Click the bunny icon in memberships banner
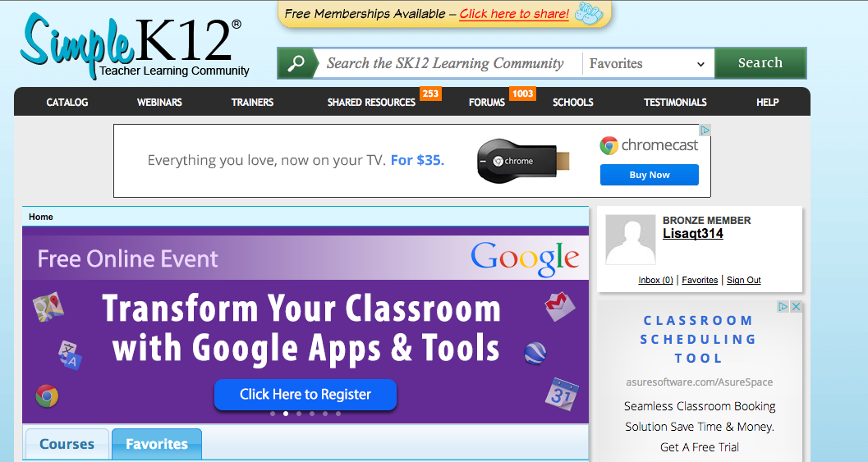868x462 pixels. tap(589, 13)
